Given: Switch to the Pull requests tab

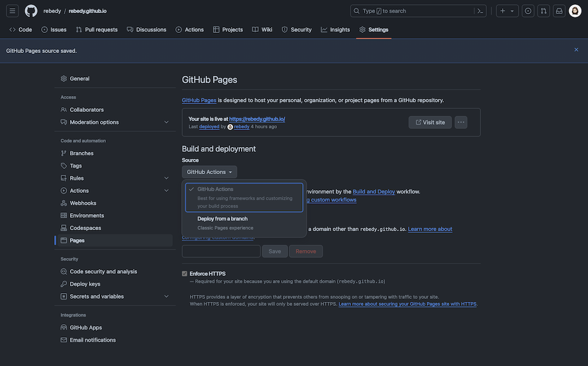Looking at the screenshot, I should coord(97,29).
